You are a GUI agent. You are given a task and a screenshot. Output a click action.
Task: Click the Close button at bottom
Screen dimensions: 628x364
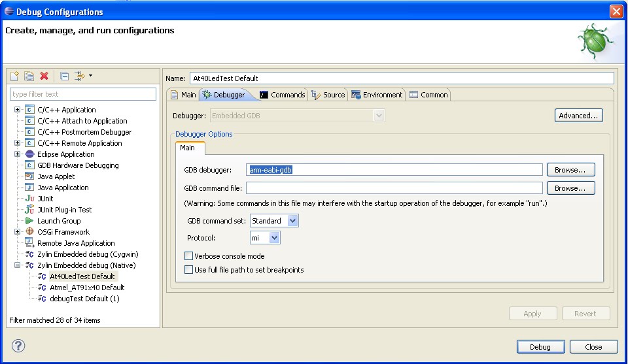[593, 347]
